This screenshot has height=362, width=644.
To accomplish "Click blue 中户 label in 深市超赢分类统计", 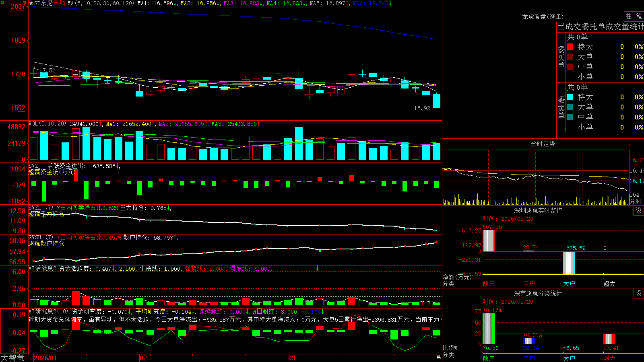I will click(529, 358).
